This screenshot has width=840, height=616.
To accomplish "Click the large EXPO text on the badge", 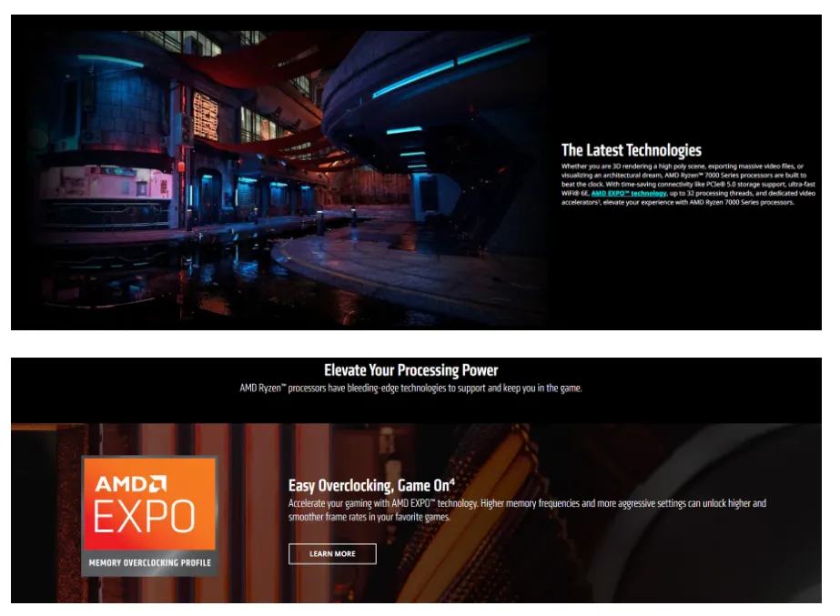I will point(145,517).
